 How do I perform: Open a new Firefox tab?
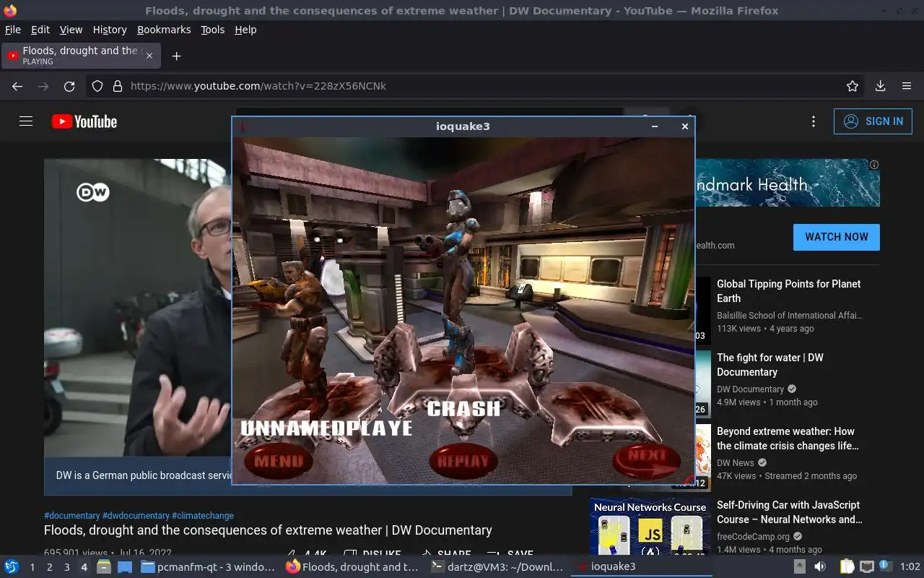click(x=176, y=56)
